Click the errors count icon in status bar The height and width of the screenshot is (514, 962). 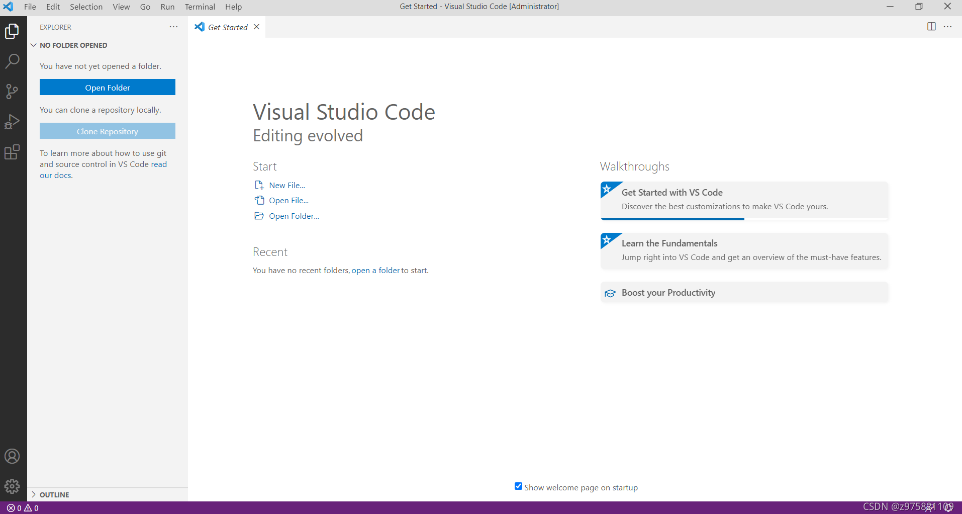(x=10, y=508)
